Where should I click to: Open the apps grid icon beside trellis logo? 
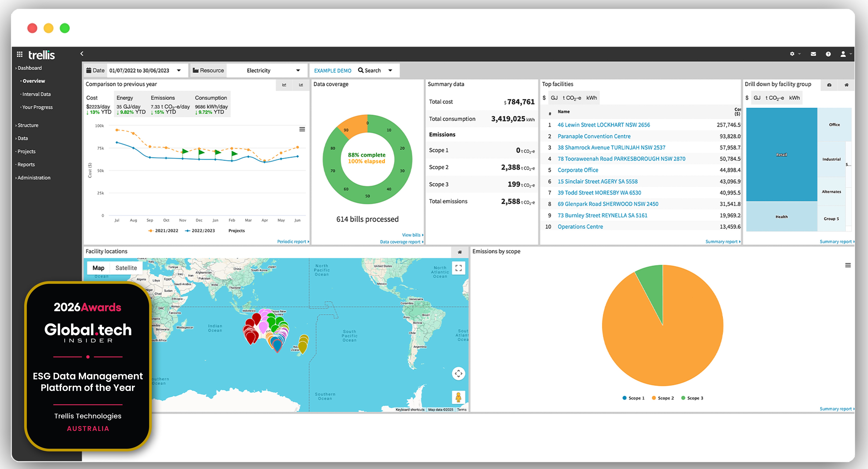point(19,54)
